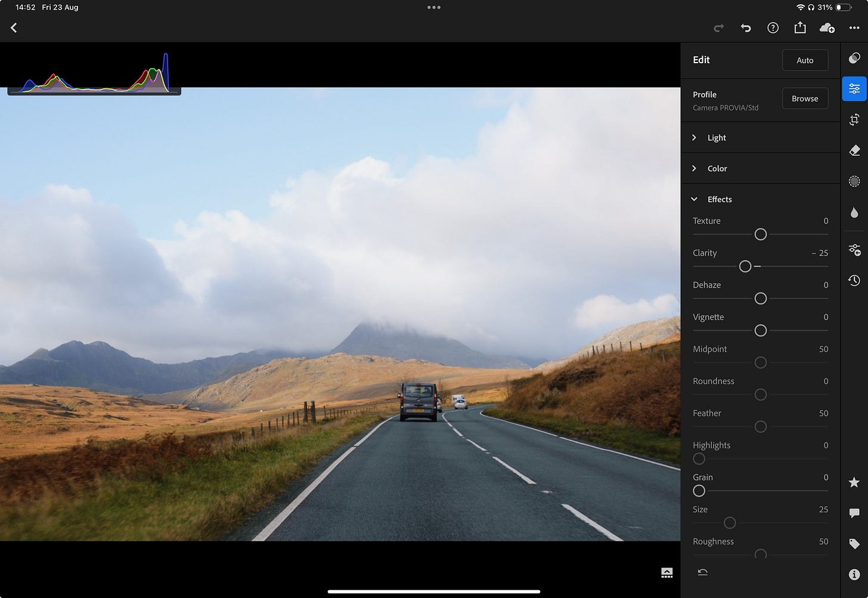Open the share export icon
Image resolution: width=868 pixels, height=598 pixels.
(x=800, y=27)
